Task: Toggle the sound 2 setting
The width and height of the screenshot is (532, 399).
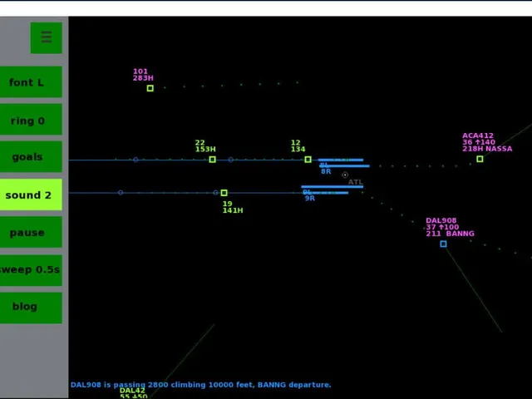Action: pos(31,195)
